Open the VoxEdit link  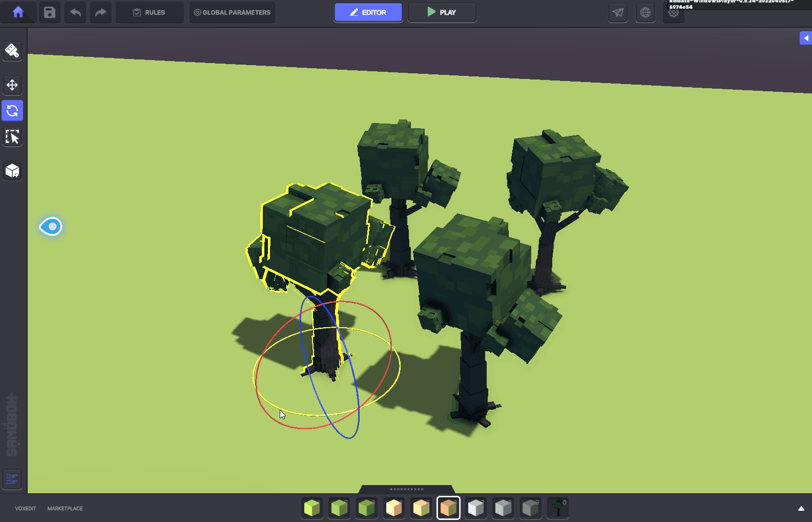pyautogui.click(x=26, y=509)
